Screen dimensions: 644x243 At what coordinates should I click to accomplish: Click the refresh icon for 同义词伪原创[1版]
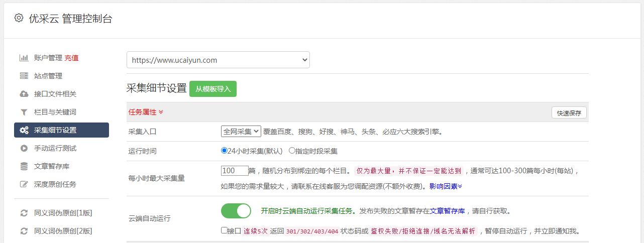24,213
